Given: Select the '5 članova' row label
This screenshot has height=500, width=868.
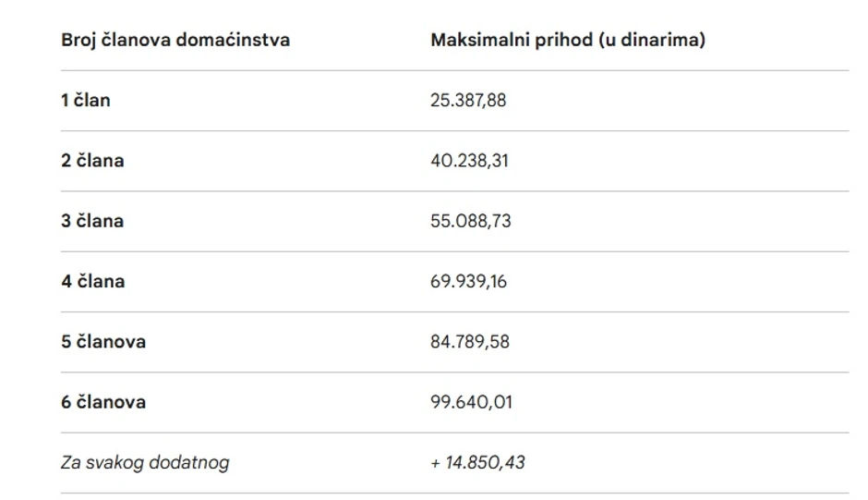Looking at the screenshot, I should tap(103, 342).
